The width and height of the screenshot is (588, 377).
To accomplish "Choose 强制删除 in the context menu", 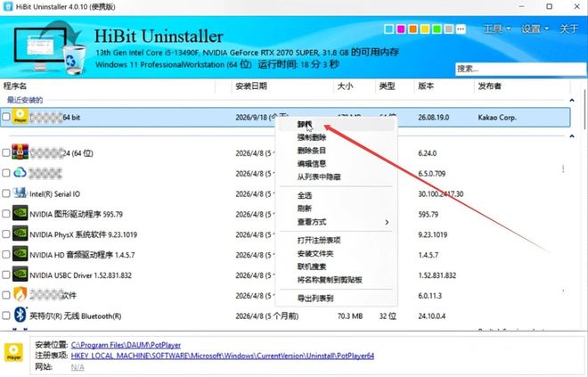I will pyautogui.click(x=336, y=137).
